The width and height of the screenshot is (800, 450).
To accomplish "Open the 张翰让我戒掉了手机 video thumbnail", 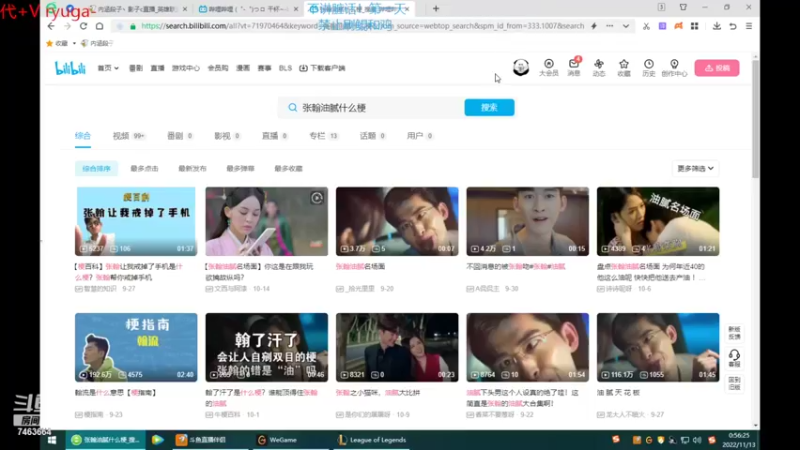I will pyautogui.click(x=136, y=221).
